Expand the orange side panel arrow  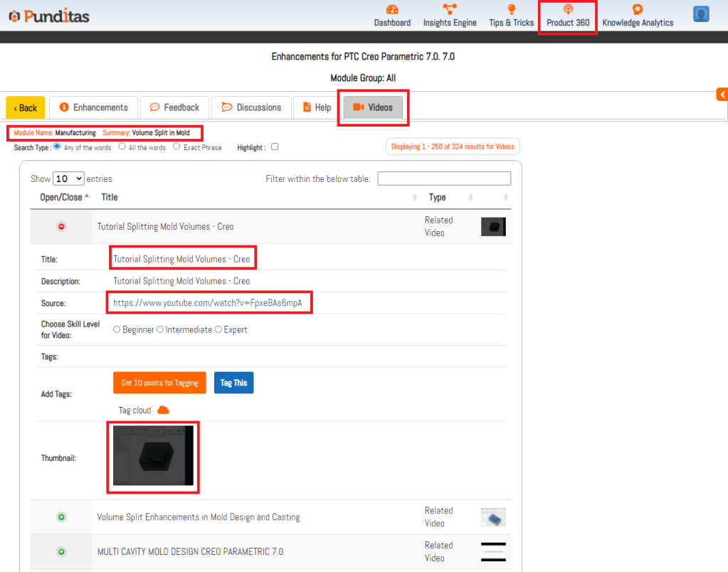722,95
